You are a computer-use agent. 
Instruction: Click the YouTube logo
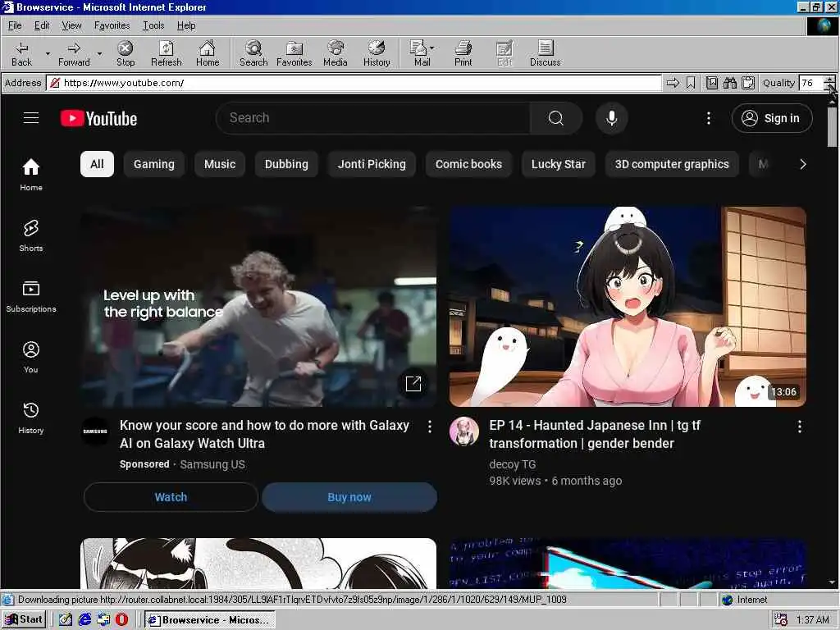(x=98, y=118)
